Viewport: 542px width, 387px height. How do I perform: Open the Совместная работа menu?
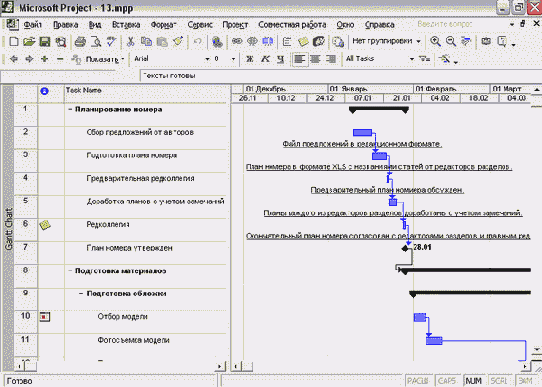(292, 25)
